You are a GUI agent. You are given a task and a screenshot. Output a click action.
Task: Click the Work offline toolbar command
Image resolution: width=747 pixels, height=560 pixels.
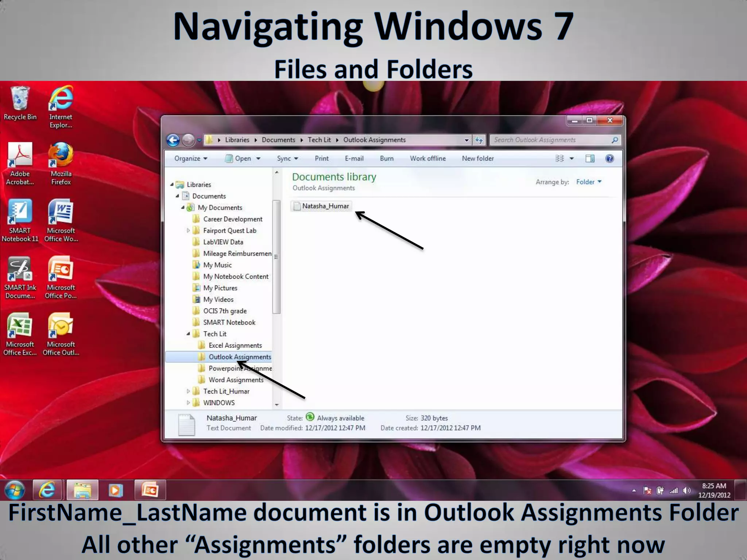[427, 158]
